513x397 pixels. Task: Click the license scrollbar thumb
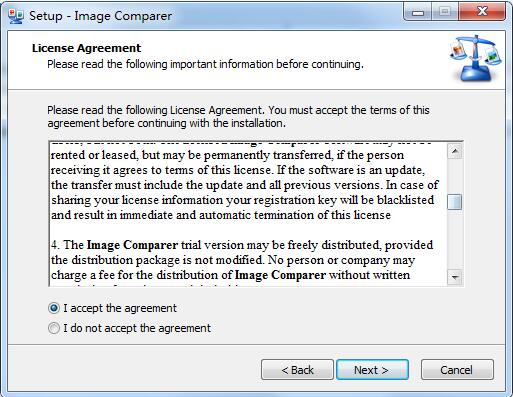(455, 202)
